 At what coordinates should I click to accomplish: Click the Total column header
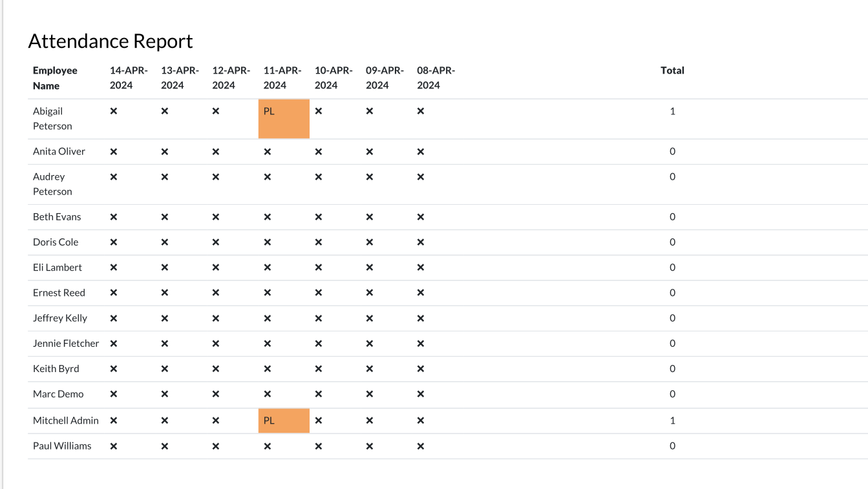[x=672, y=70]
